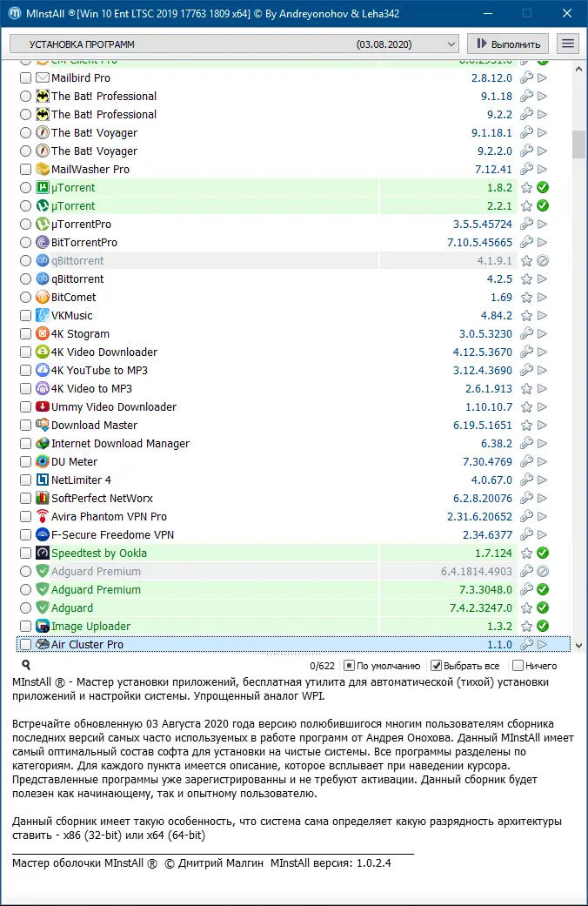Click the green check for Image Uploader
588x906 pixels.
pyautogui.click(x=543, y=626)
